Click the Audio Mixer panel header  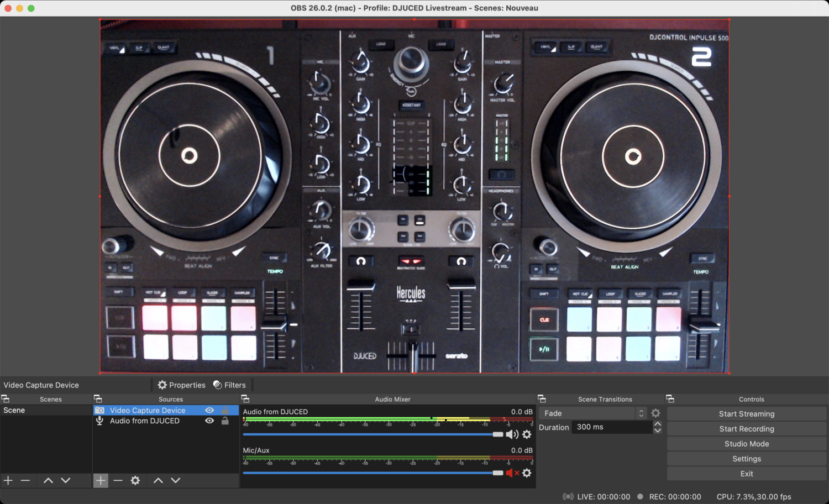(x=392, y=399)
